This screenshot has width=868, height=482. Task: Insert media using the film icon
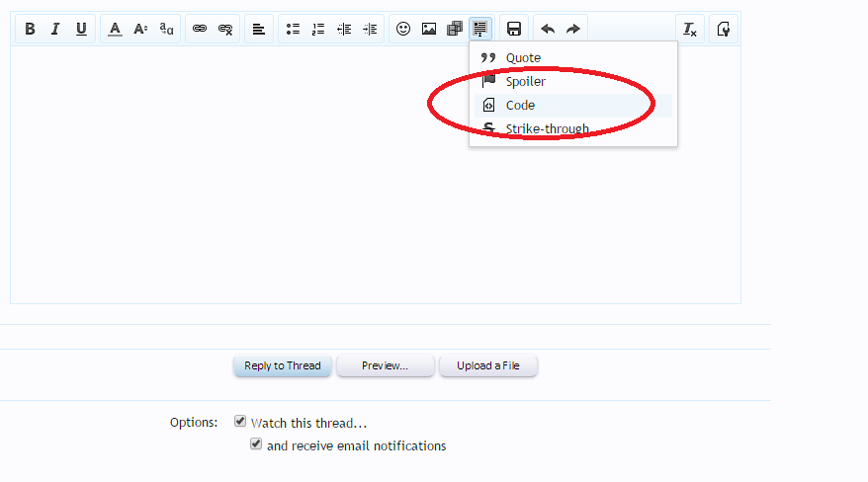click(x=455, y=29)
